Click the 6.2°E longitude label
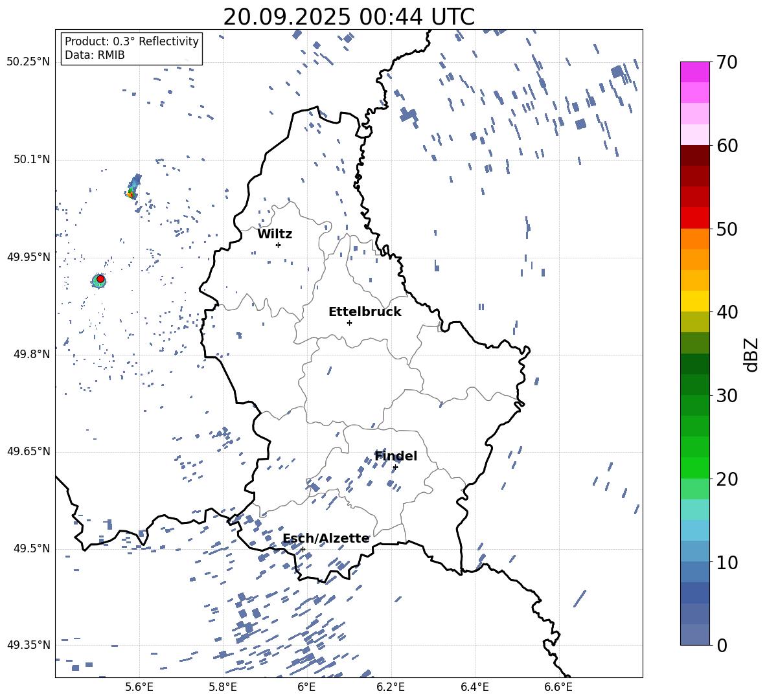Image resolution: width=767 pixels, height=700 pixels. click(391, 687)
